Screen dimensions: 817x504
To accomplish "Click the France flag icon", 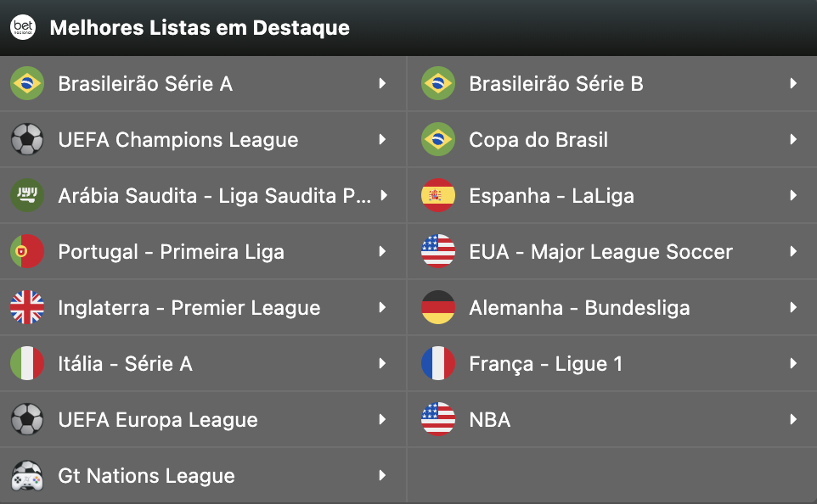I will pos(438,363).
